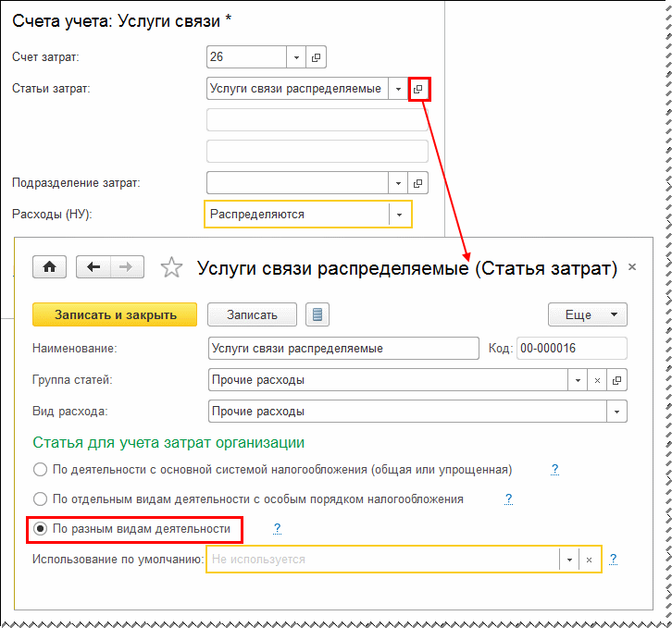Click the "Наименование" input field
The height and width of the screenshot is (628, 672).
click(x=343, y=349)
